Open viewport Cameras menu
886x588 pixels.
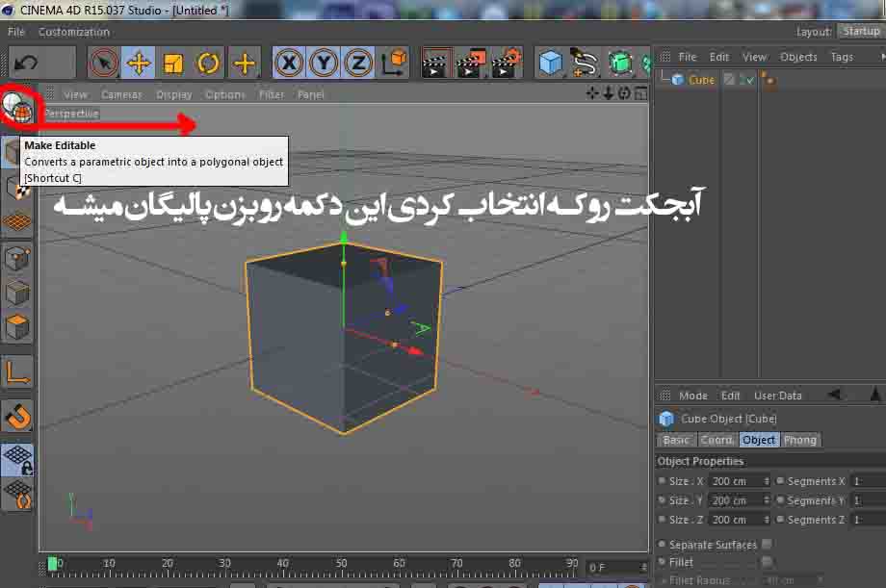pyautogui.click(x=121, y=94)
